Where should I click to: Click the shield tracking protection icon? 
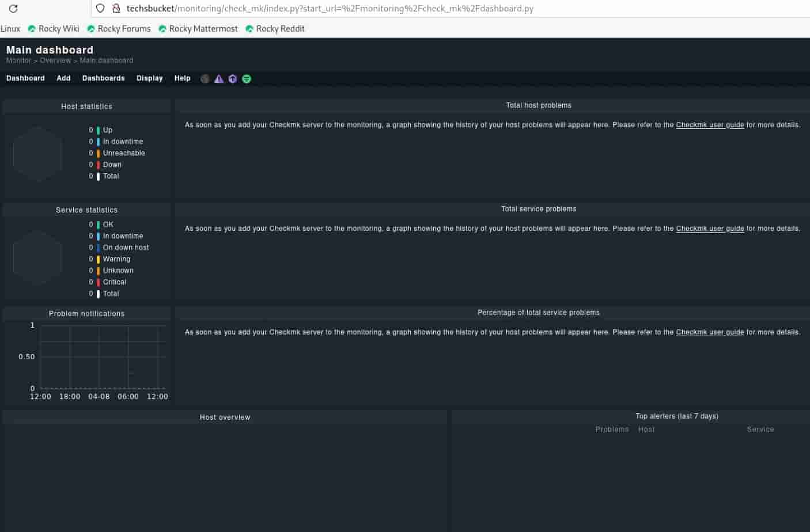click(100, 9)
